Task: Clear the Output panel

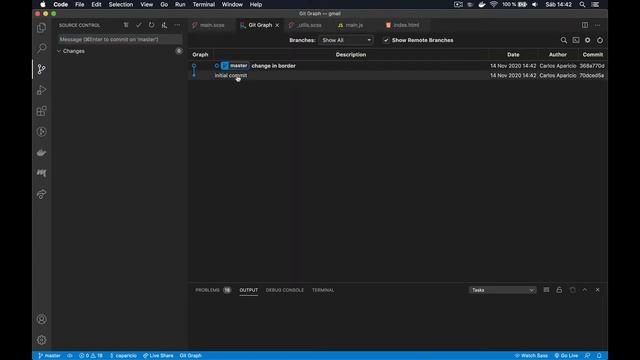Action: coord(547,290)
